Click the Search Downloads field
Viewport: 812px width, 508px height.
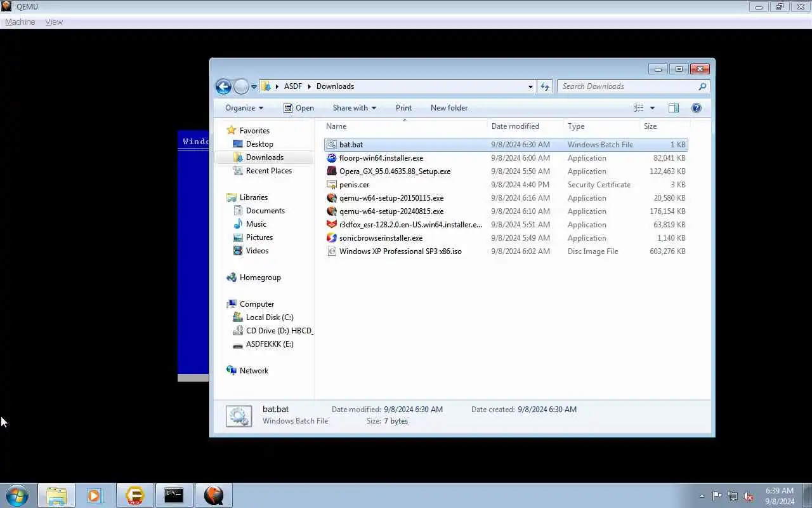coord(632,86)
